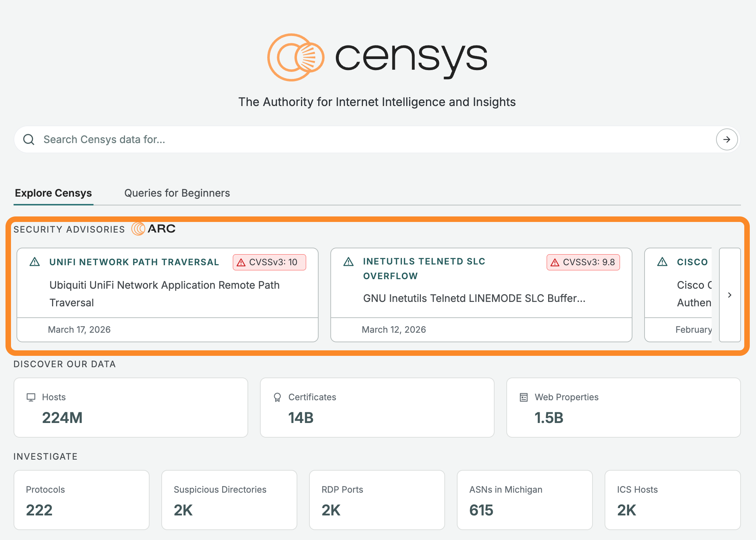
Task: Click the Web Properties page icon
Action: tap(524, 397)
